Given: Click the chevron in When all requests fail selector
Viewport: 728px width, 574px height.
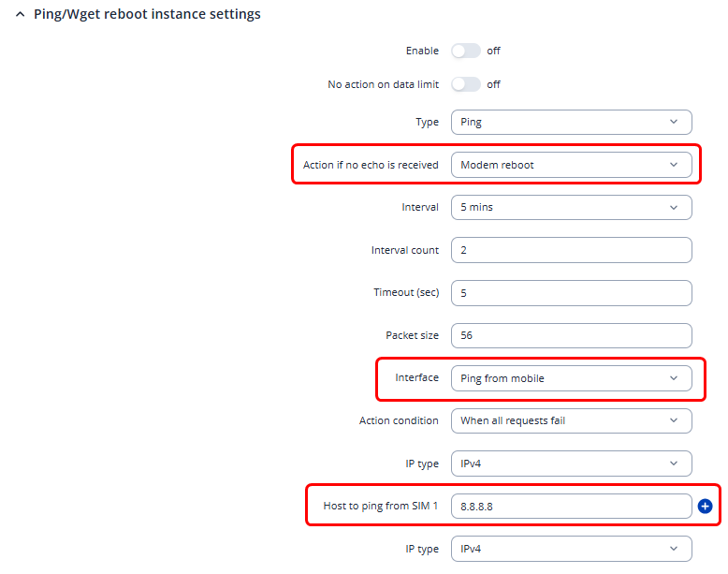Looking at the screenshot, I should [x=674, y=420].
